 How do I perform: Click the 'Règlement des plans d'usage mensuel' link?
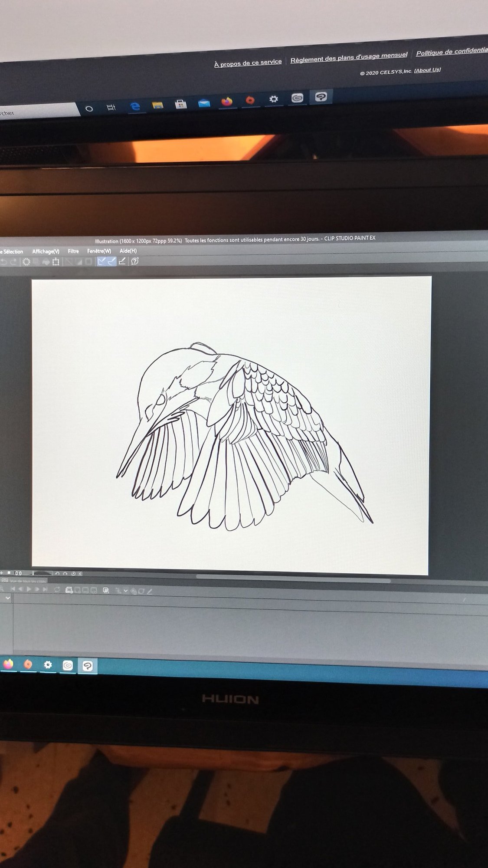[349, 57]
